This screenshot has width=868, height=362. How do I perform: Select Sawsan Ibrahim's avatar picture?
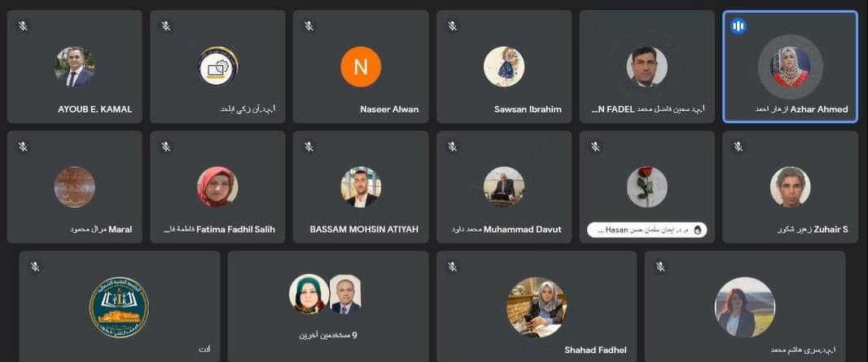[504, 67]
